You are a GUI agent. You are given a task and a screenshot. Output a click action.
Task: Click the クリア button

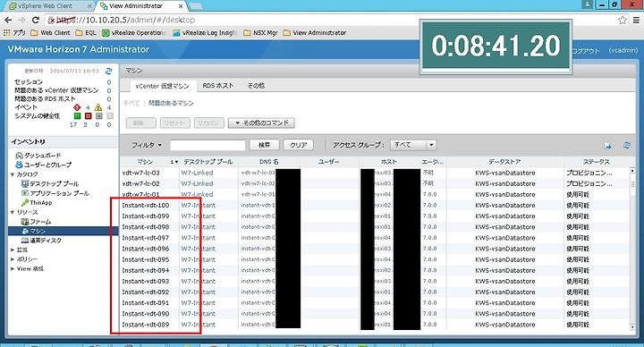coord(299,145)
